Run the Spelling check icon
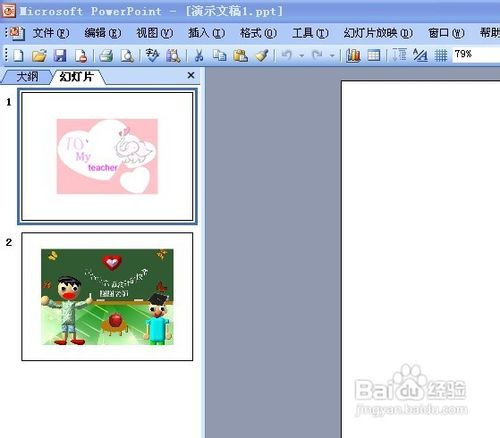 [x=152, y=55]
